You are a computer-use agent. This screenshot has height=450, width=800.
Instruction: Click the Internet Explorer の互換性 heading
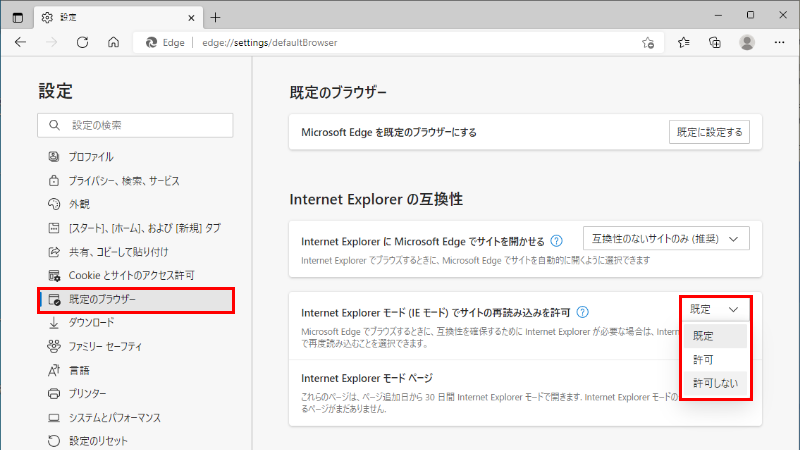coord(376,199)
